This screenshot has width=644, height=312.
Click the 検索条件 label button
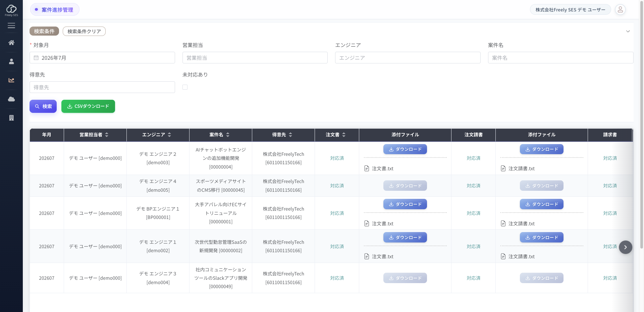44,31
